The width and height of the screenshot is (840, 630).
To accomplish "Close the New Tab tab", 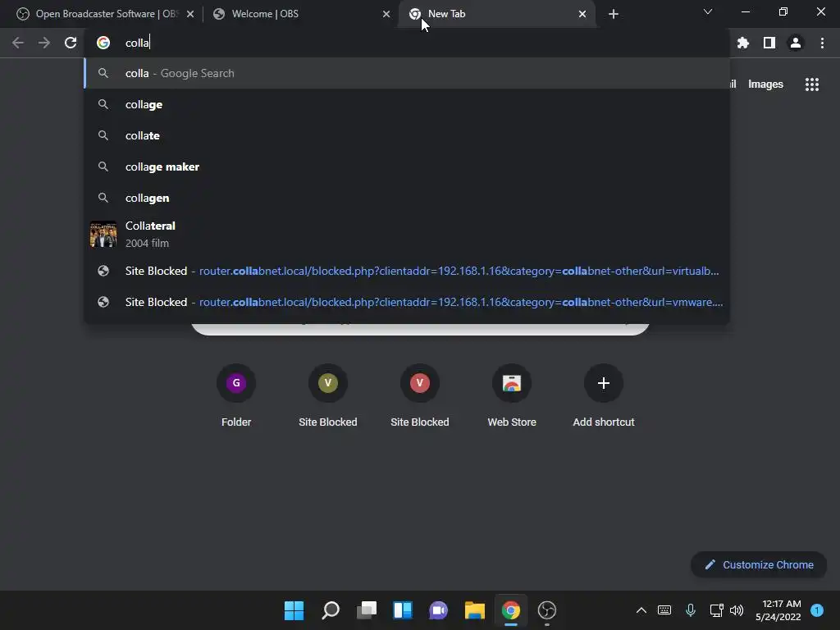I will coord(582,14).
